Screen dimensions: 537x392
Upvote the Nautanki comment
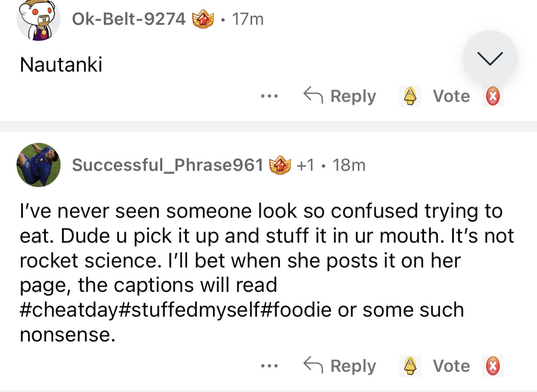point(409,96)
